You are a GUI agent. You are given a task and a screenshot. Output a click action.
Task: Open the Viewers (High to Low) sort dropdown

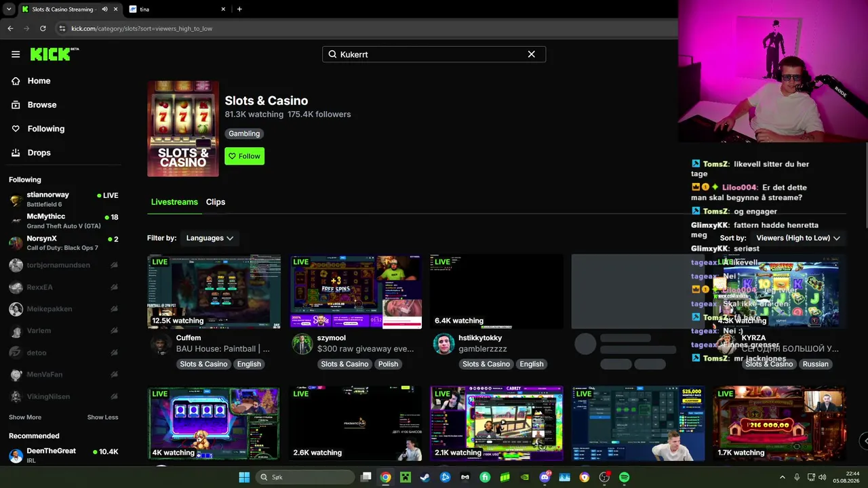click(x=798, y=238)
